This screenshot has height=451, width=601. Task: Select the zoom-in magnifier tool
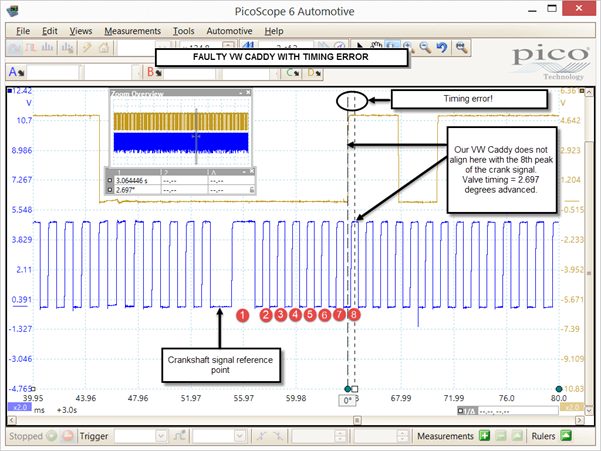(x=409, y=47)
